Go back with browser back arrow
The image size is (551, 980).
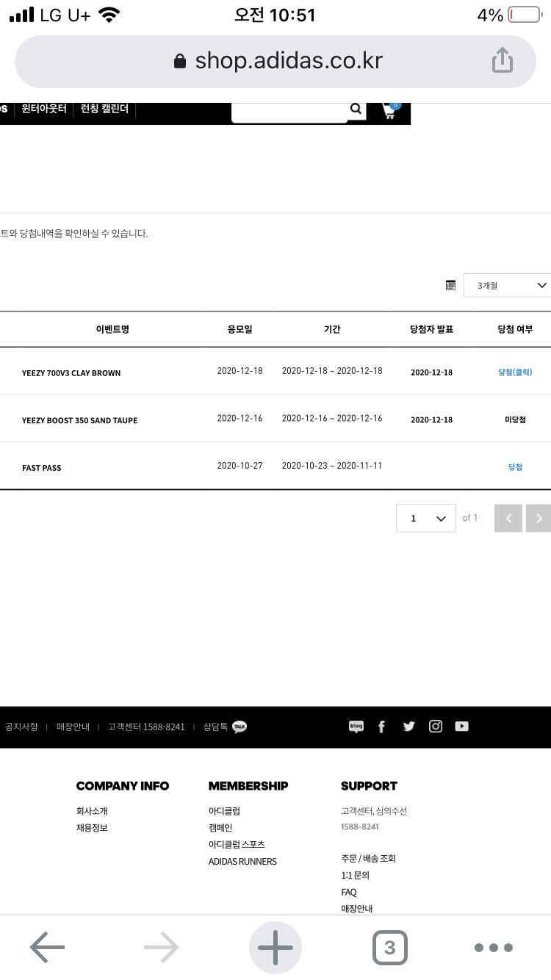tap(47, 948)
